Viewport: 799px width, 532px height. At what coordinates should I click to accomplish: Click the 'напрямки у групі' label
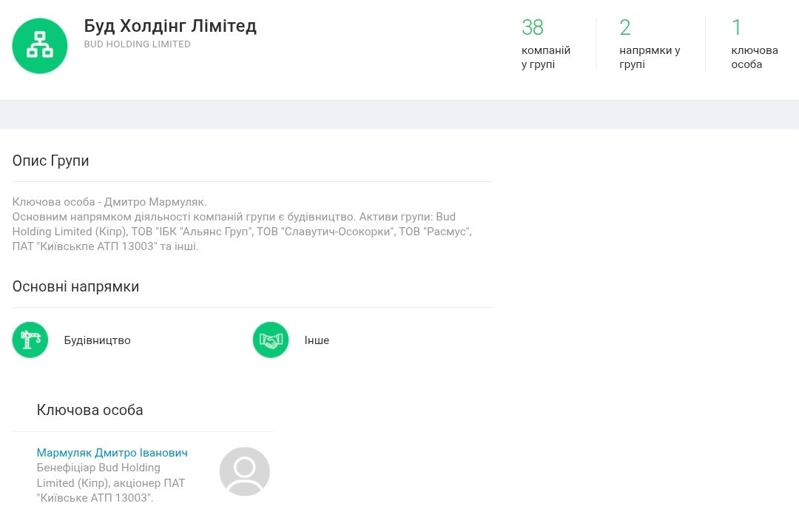(x=650, y=58)
